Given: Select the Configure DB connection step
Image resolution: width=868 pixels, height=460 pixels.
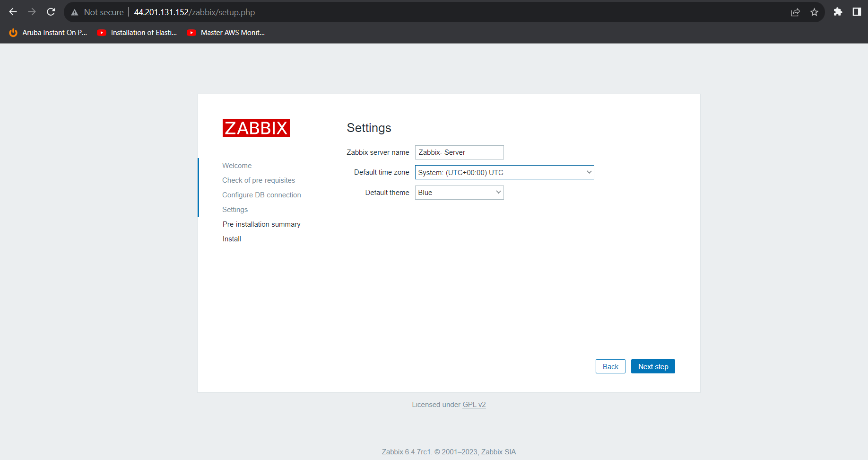Looking at the screenshot, I should coord(261,195).
